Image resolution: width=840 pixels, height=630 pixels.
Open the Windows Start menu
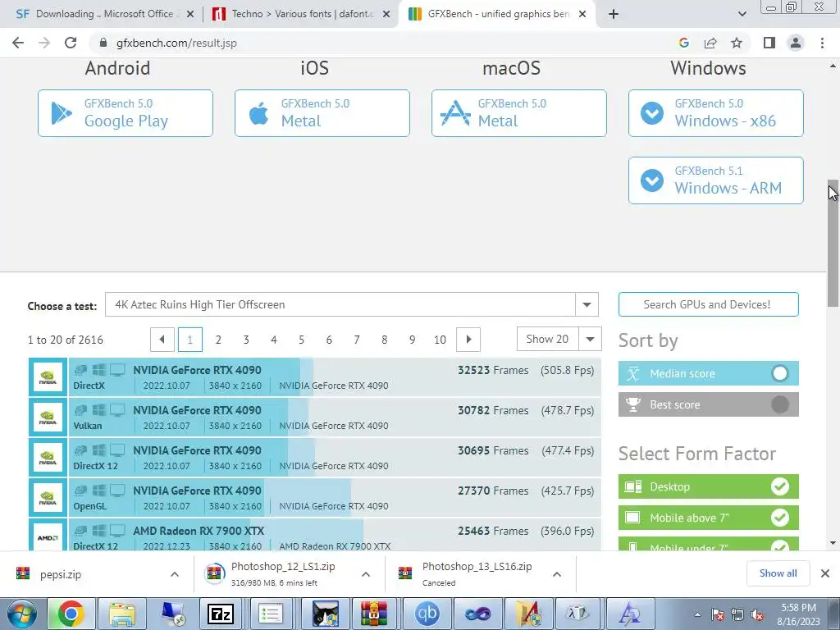pyautogui.click(x=21, y=614)
